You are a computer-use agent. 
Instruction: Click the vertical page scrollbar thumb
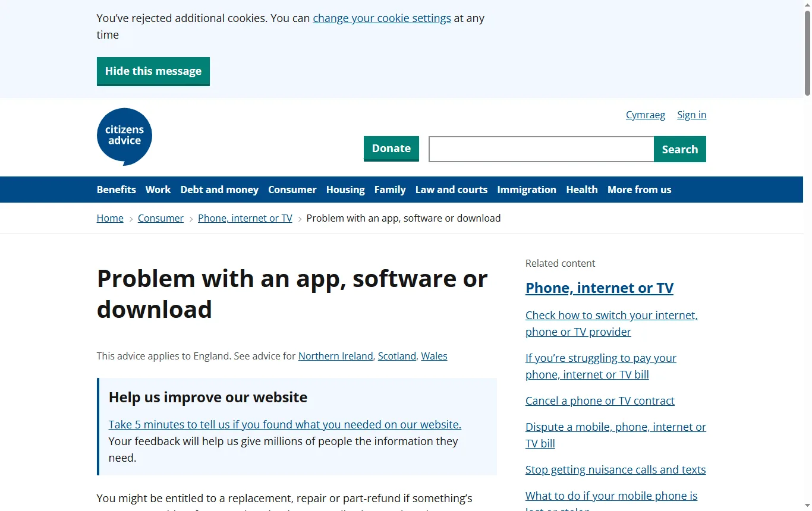click(807, 52)
